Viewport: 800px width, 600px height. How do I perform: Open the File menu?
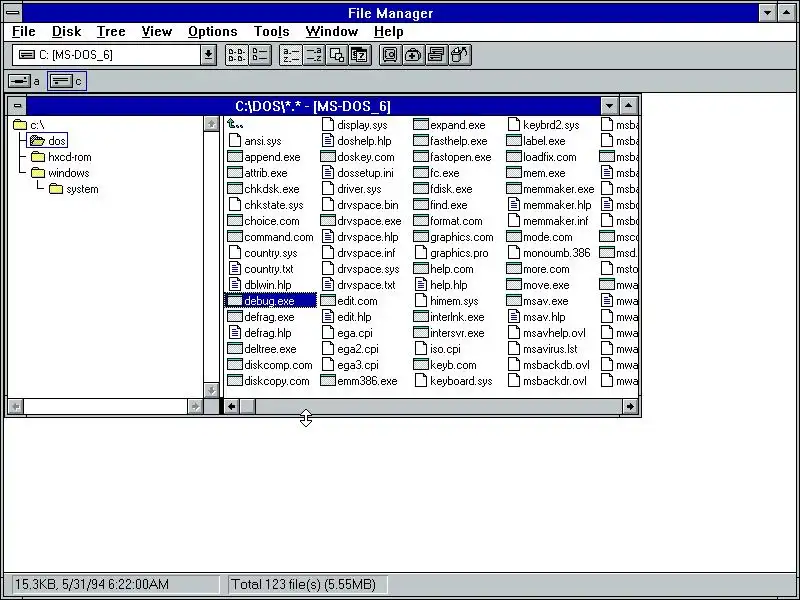click(x=23, y=32)
